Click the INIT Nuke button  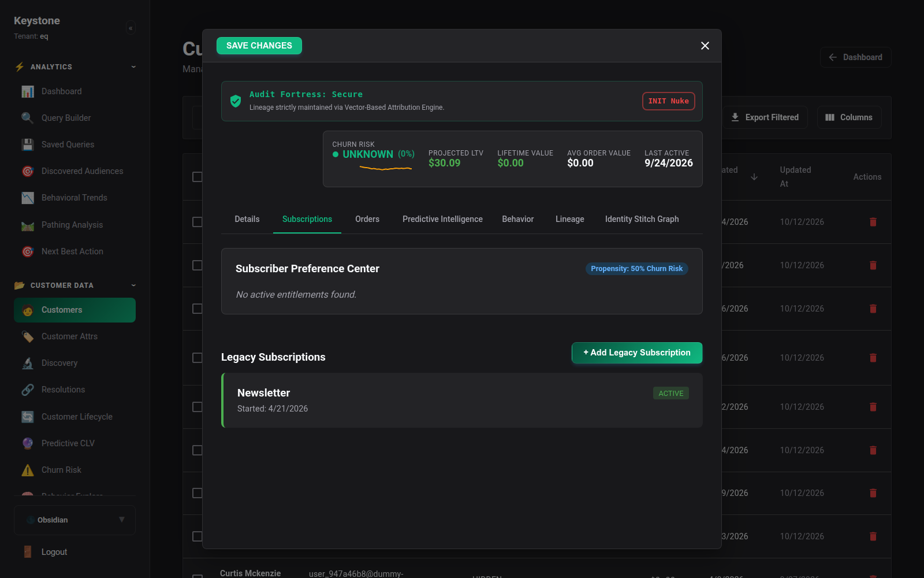(x=669, y=101)
